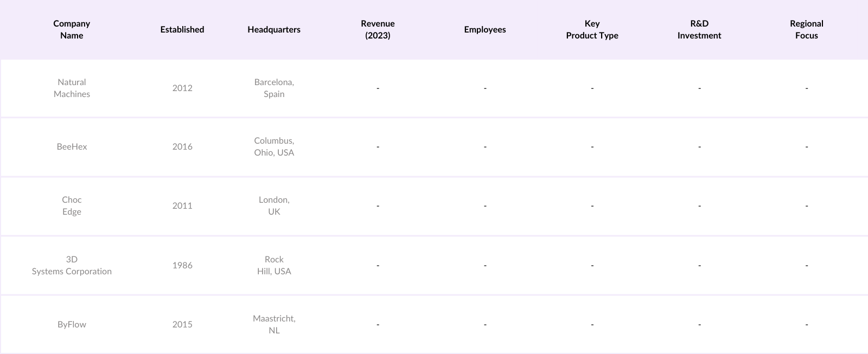Select the 3D Systems Corporation cell
Image resolution: width=868 pixels, height=354 pixels.
72,265
